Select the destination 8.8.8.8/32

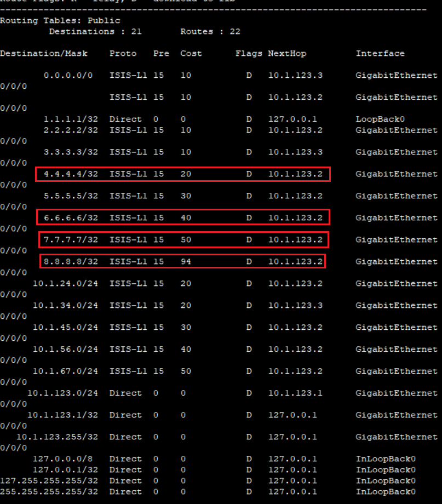(x=71, y=261)
